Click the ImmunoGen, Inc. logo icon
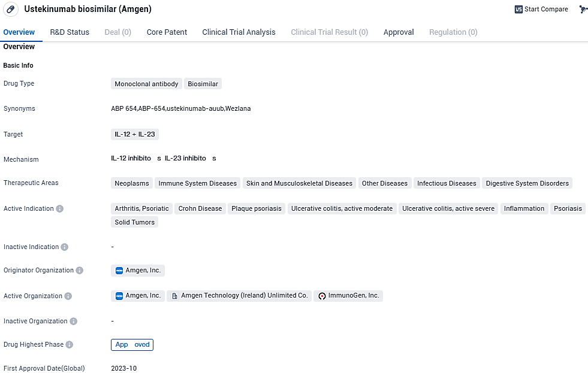The height and width of the screenshot is (373, 588). [322, 296]
